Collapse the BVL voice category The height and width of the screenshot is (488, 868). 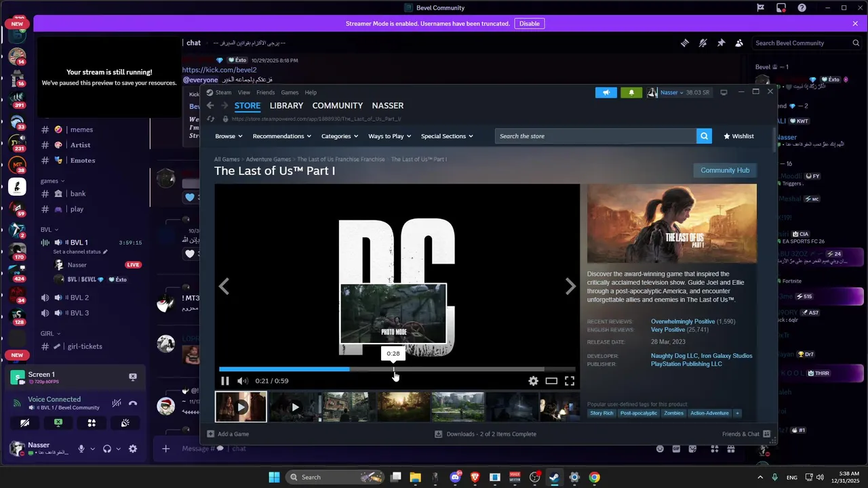point(49,230)
